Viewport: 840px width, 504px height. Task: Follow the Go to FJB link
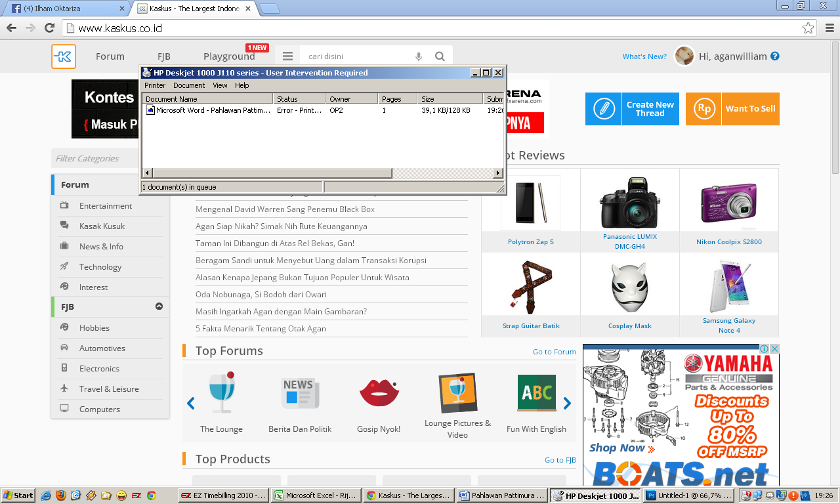tap(560, 460)
